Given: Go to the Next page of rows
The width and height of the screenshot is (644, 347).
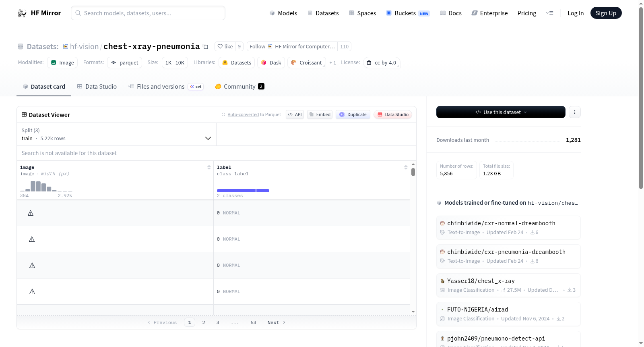Looking at the screenshot, I should [277, 322].
